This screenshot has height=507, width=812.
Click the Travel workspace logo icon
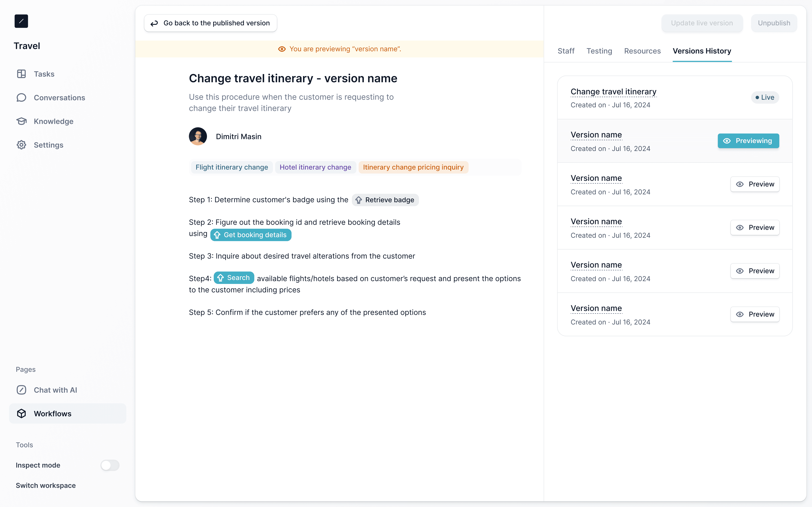pyautogui.click(x=21, y=21)
